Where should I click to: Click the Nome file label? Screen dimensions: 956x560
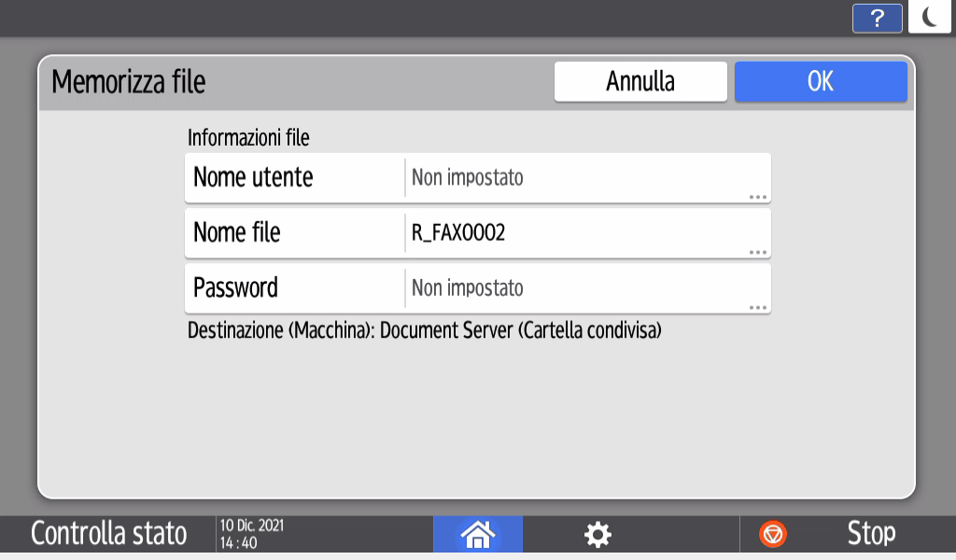pos(236,233)
